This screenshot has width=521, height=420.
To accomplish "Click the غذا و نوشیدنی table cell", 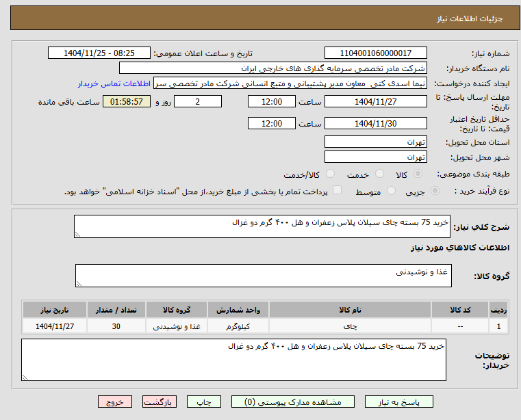I will tap(177, 326).
